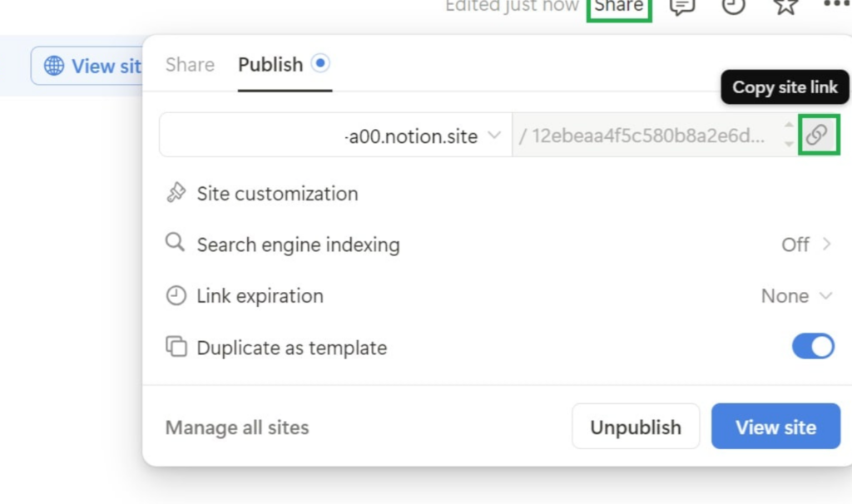Toggle Duplicate as template switch off
This screenshot has height=504, width=852.
click(x=813, y=347)
